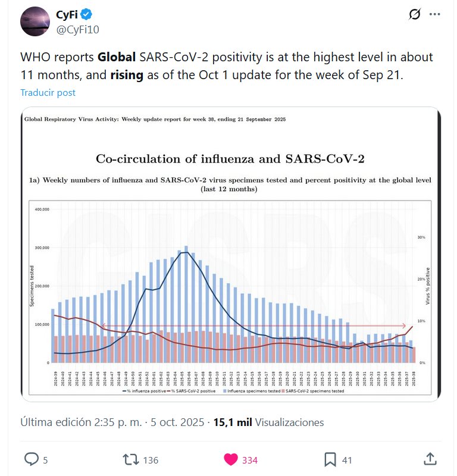Bookmark this post

(330, 459)
